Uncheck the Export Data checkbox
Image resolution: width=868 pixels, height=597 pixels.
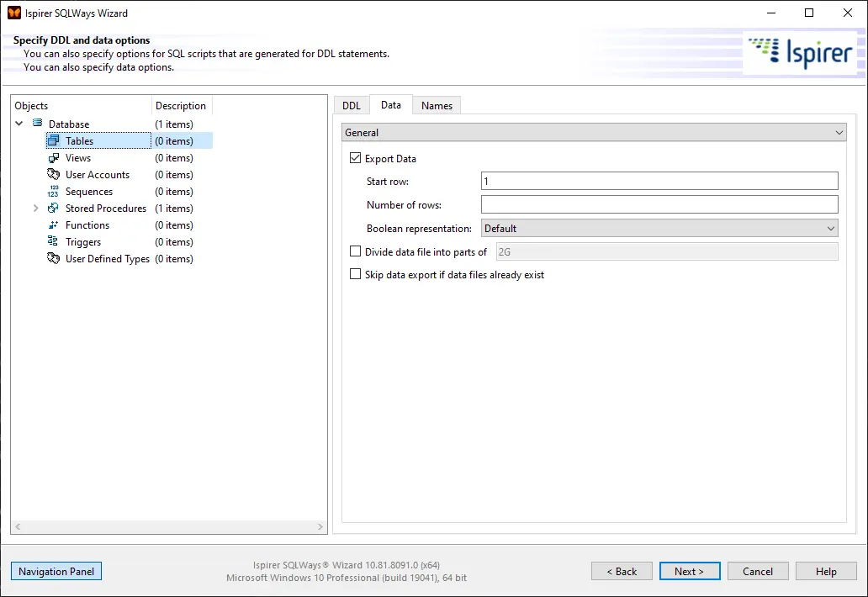[356, 158]
